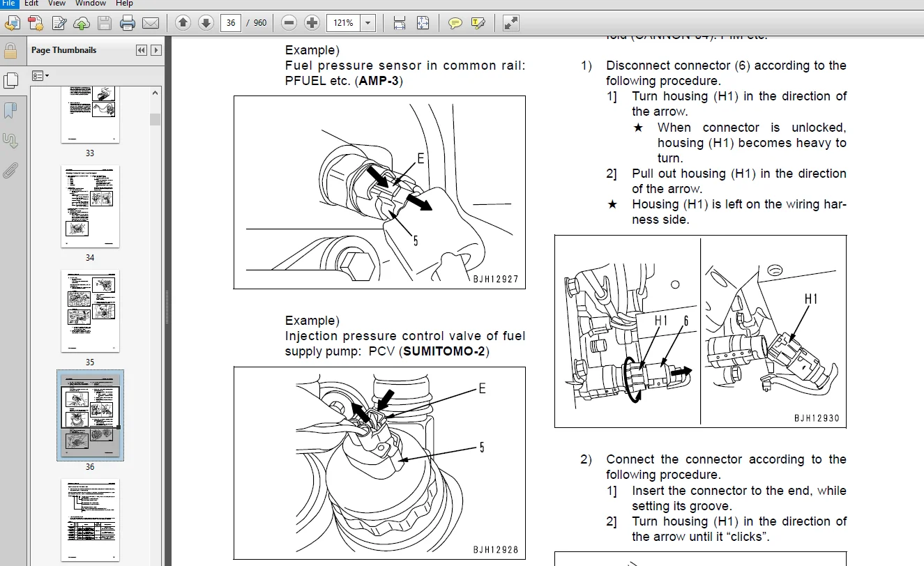Click the 121% zoom value field

tap(344, 23)
